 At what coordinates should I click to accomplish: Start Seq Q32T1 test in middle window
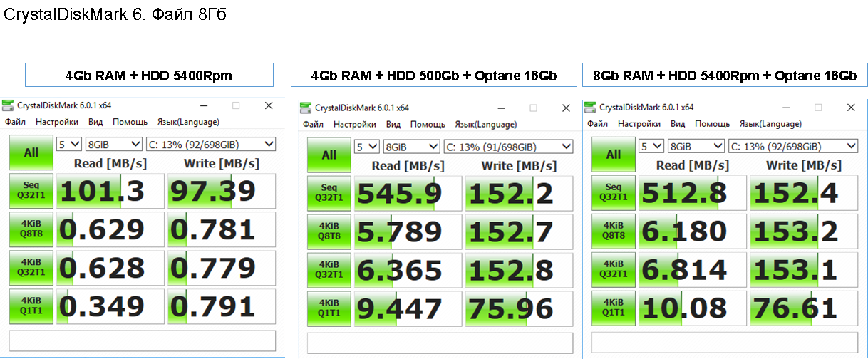329,193
